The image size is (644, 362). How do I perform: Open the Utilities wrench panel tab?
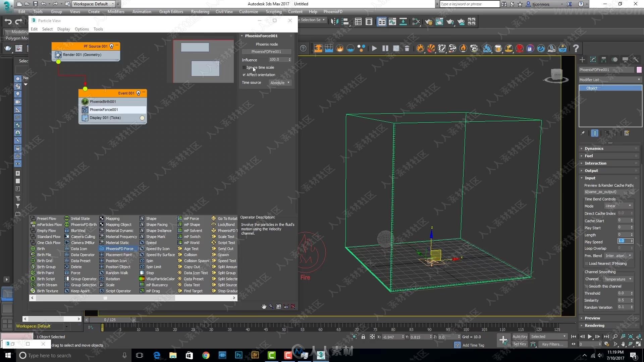click(636, 59)
